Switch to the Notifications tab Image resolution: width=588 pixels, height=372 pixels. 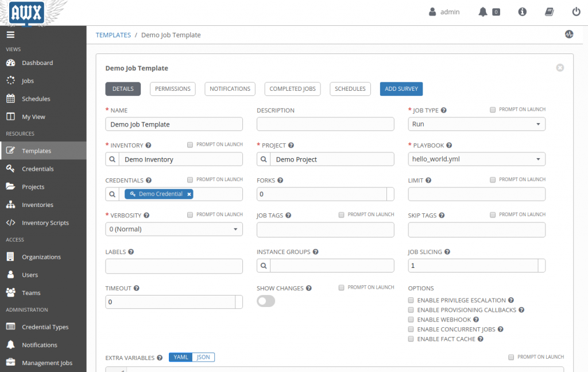[230, 89]
